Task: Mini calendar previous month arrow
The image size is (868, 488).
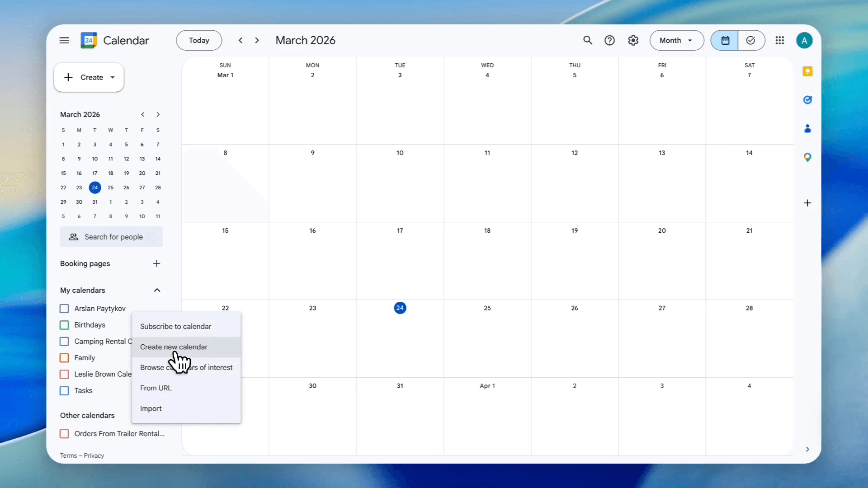Action: pos(142,115)
